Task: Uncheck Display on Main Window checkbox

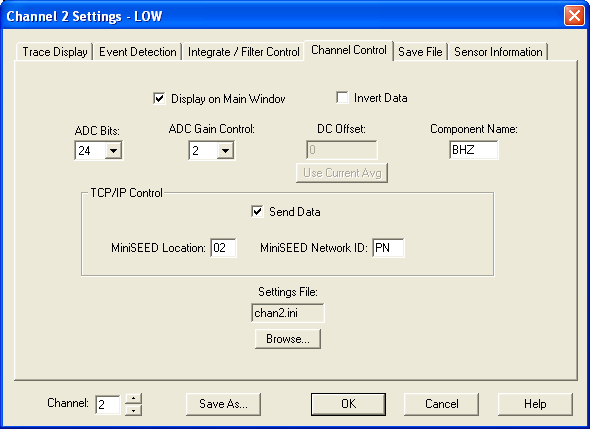Action: pos(159,99)
